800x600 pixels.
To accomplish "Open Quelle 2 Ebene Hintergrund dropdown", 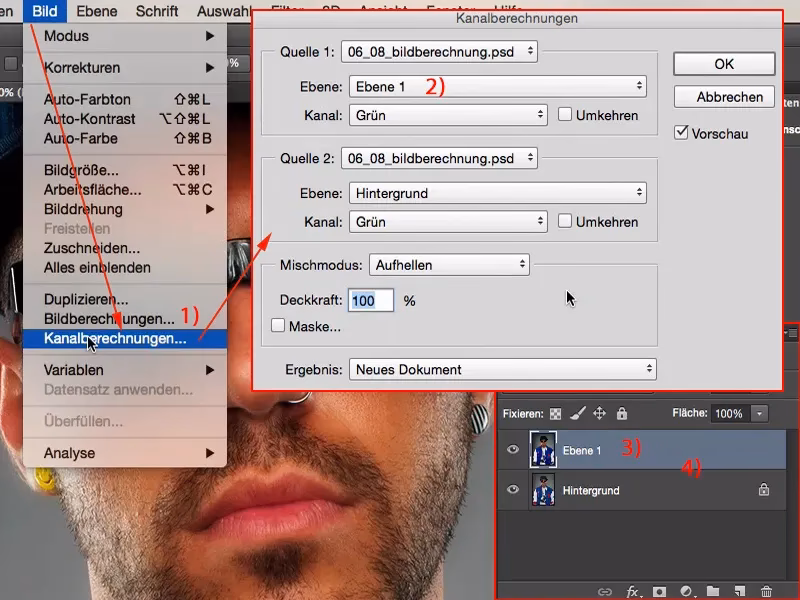I will tap(497, 193).
